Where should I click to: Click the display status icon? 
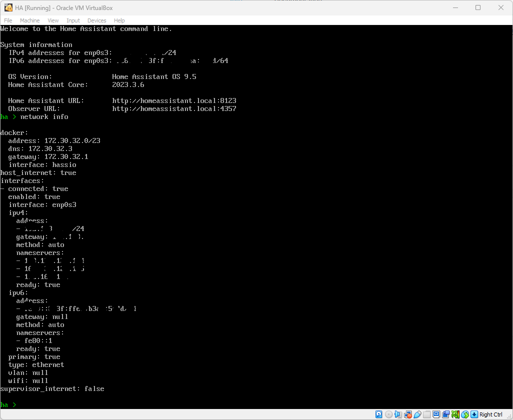click(x=435, y=414)
